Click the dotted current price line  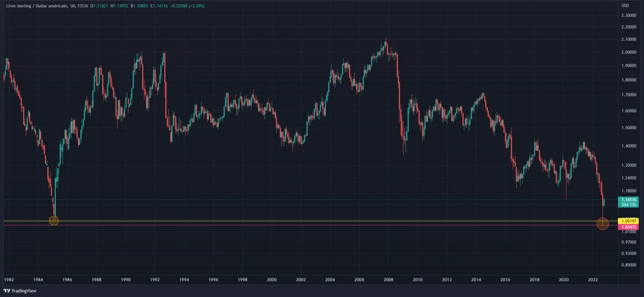(x=322, y=199)
